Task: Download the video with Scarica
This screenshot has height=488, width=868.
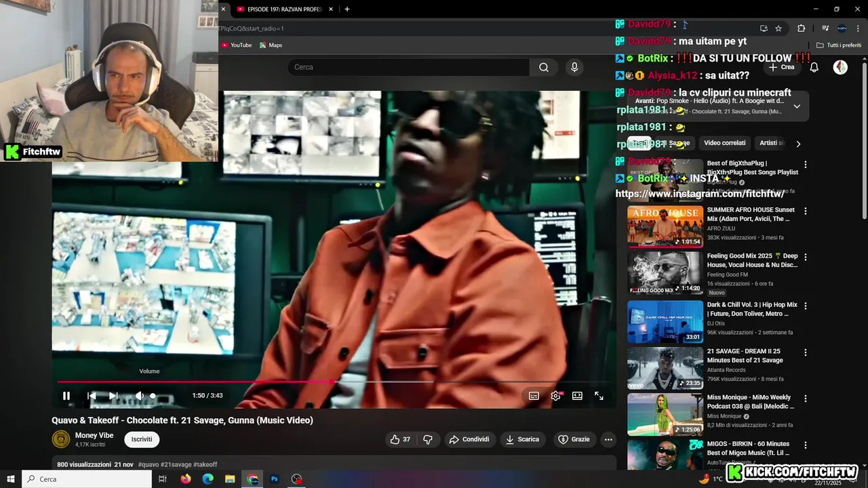Action: pos(523,439)
